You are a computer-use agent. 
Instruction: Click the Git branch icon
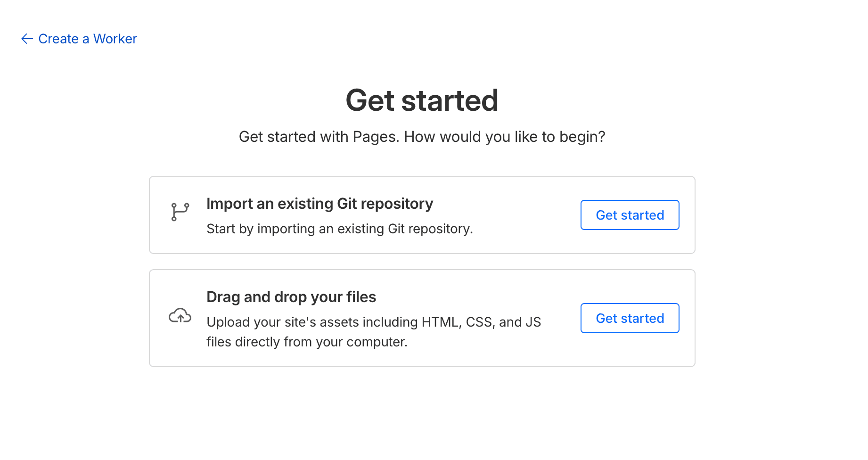[180, 212]
